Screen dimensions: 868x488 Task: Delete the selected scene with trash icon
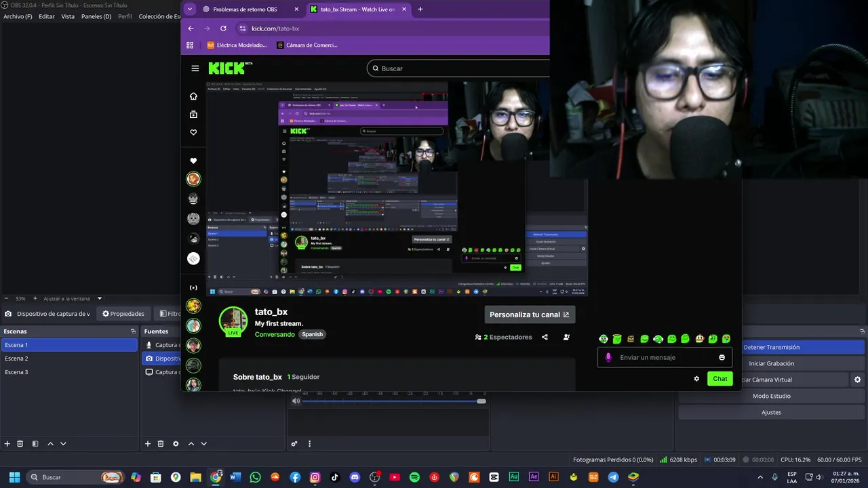coord(20,444)
